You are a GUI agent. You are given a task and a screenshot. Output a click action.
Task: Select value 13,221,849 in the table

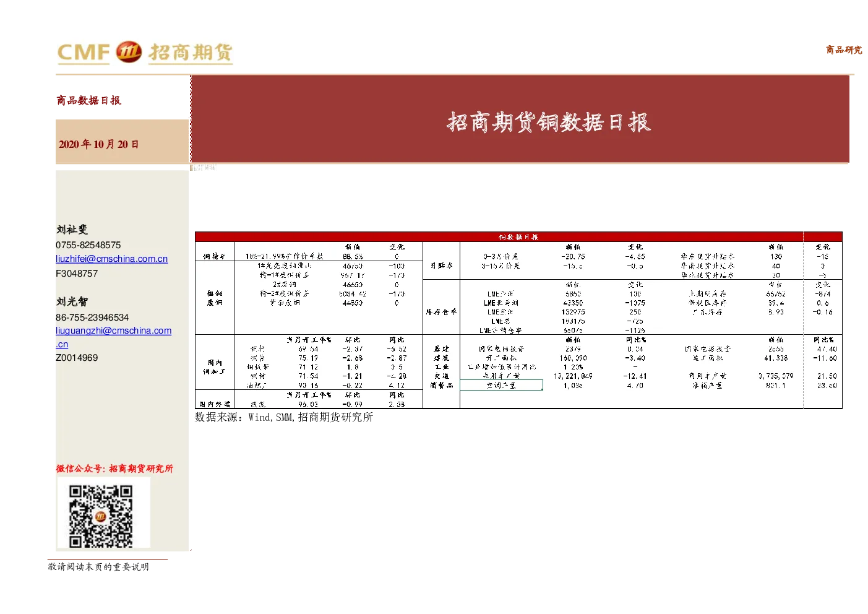point(574,376)
